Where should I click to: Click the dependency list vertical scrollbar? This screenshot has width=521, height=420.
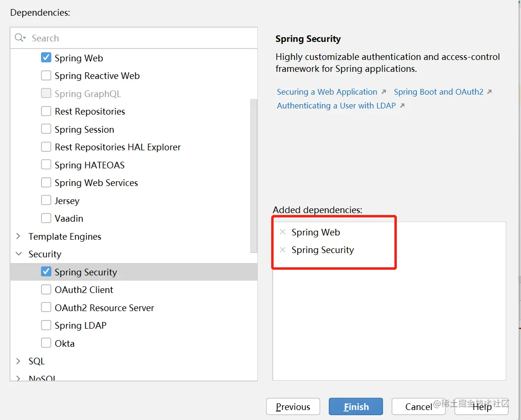click(x=254, y=176)
